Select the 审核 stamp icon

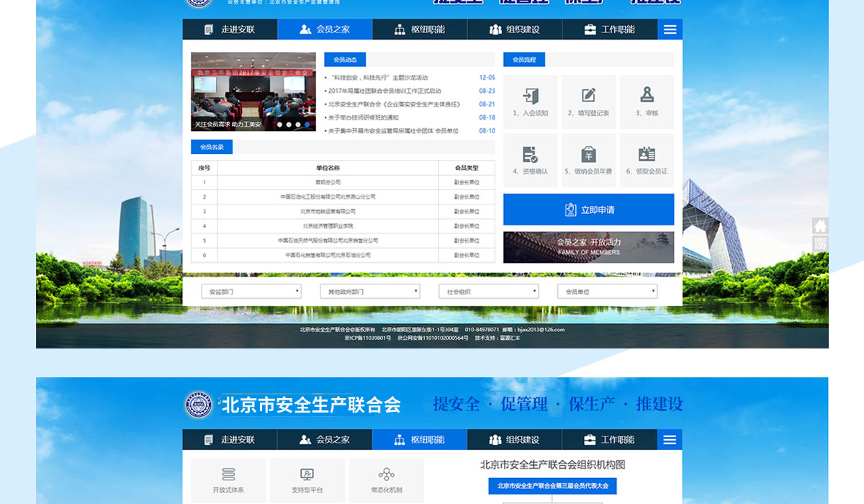pos(647,95)
